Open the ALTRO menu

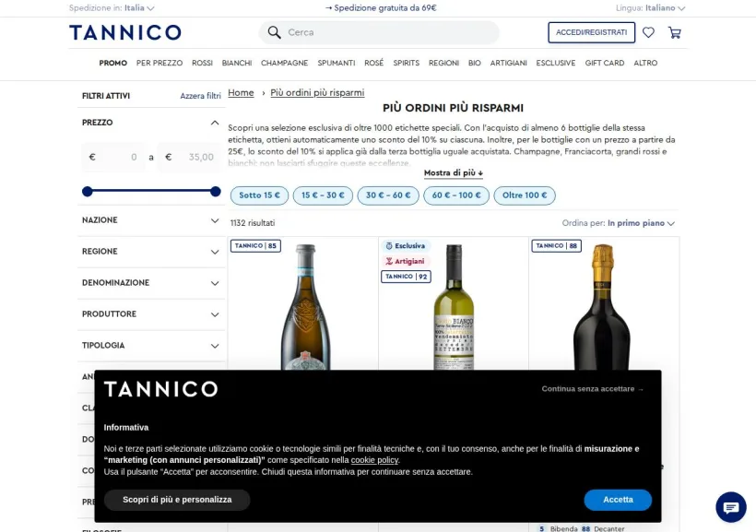[x=645, y=64]
